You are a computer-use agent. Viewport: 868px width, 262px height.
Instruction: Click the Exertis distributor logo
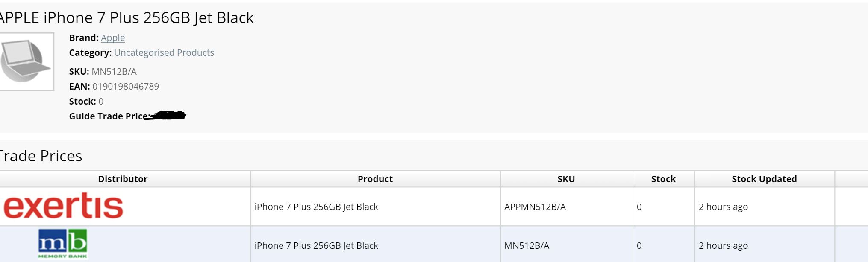click(x=63, y=206)
